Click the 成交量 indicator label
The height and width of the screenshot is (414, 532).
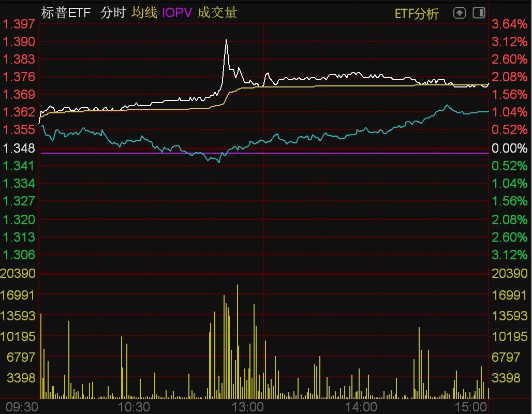click(x=217, y=13)
